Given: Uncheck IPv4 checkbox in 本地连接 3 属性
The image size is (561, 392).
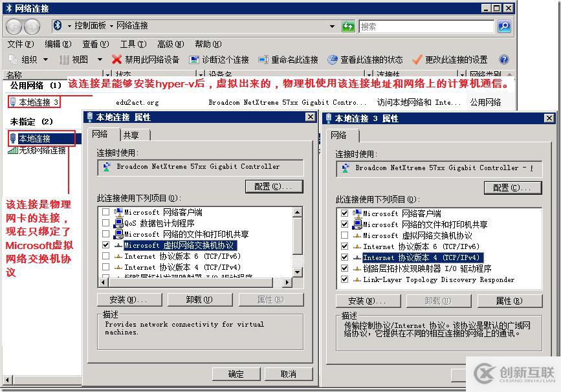Looking at the screenshot, I should click(344, 257).
